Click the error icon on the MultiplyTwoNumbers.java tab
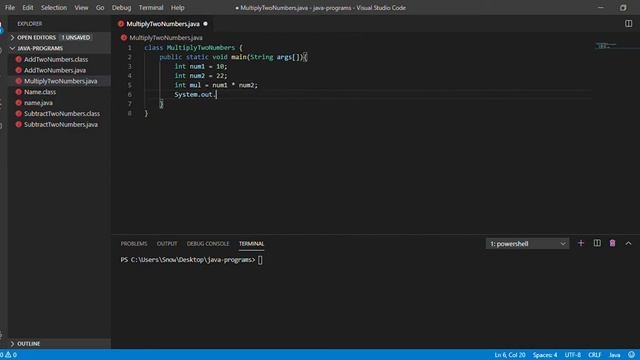This screenshot has width=640, height=360. pos(121,24)
